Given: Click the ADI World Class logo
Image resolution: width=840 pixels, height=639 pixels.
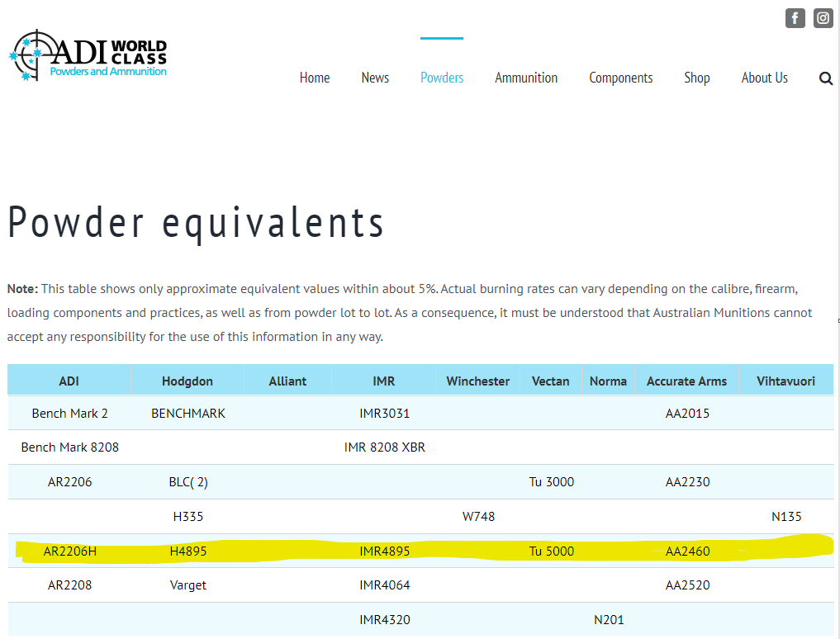Looking at the screenshot, I should (88, 55).
